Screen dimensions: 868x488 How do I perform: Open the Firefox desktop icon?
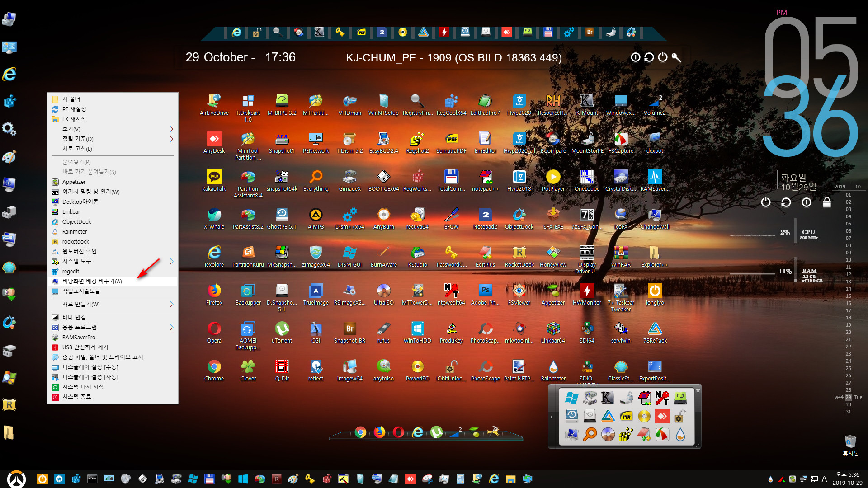pos(214,295)
